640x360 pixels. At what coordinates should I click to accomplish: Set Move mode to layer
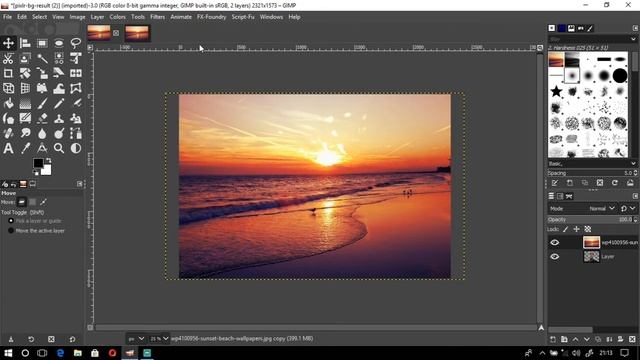(22, 202)
